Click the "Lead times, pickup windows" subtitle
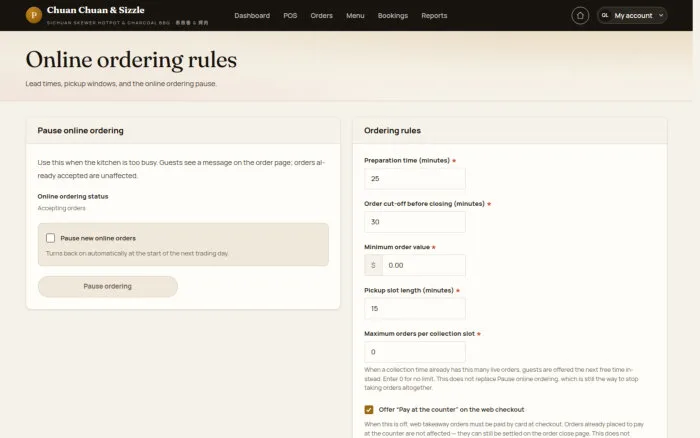700x438 pixels. (121, 83)
